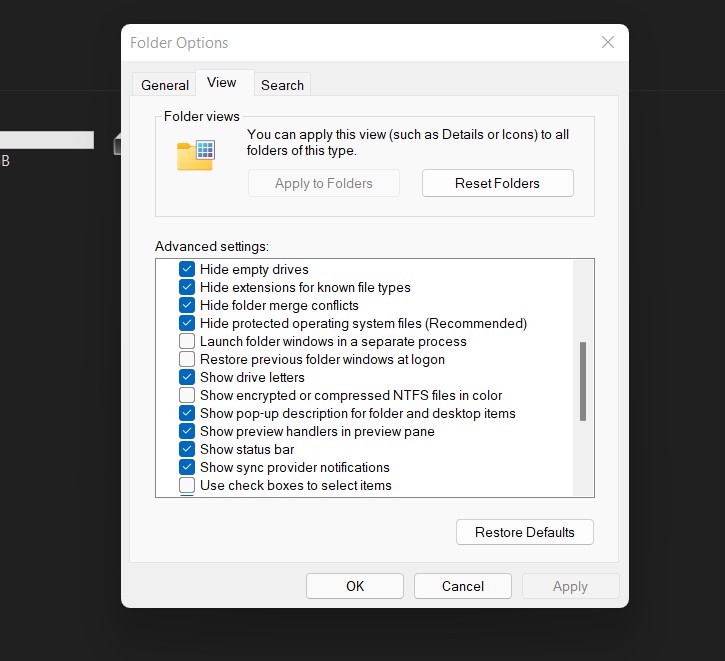
Task: Switch to the General tab
Action: coord(165,85)
